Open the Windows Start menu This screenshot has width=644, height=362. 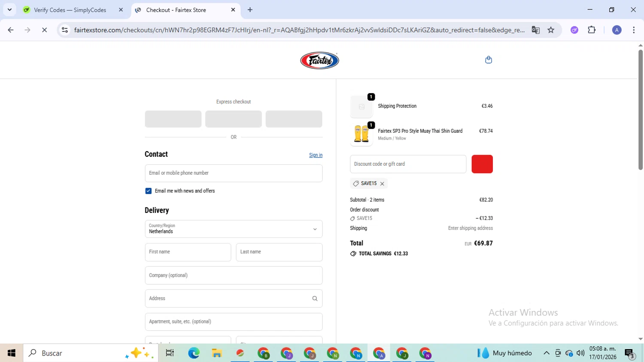12,353
